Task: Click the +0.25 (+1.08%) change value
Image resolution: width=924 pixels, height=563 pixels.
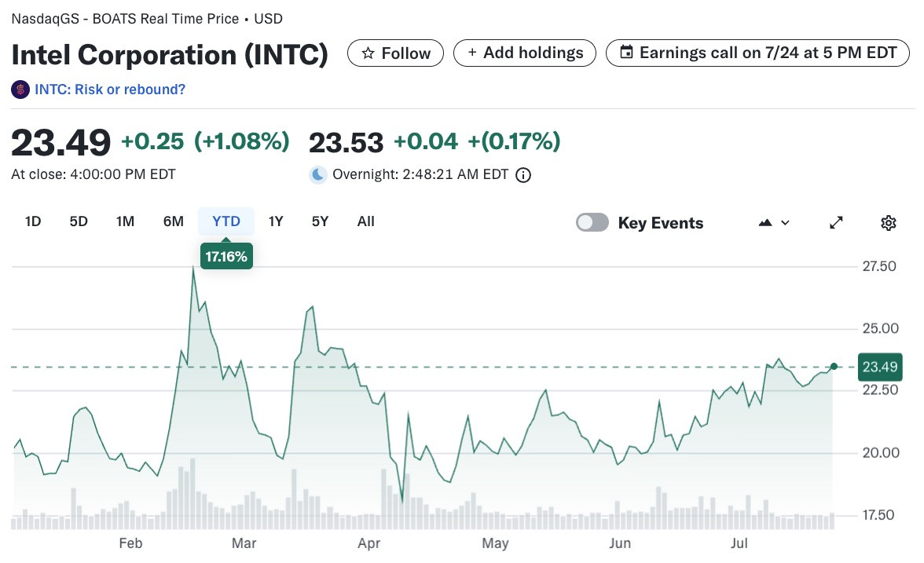Action: coord(205,141)
